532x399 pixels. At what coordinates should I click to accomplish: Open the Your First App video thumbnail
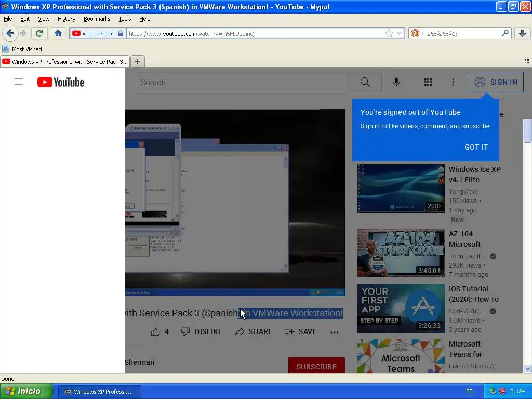click(x=401, y=308)
